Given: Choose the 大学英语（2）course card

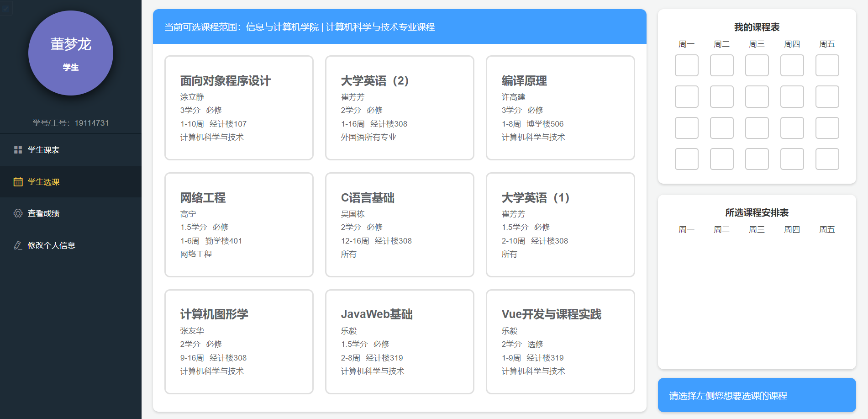Looking at the screenshot, I should coord(400,108).
